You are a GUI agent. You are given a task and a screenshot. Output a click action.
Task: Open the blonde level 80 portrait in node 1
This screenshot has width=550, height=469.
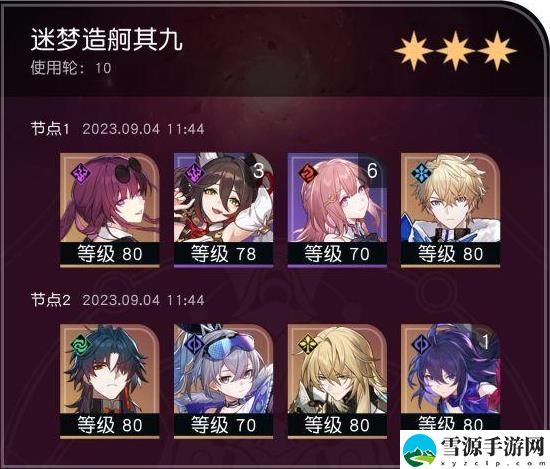pos(450,210)
